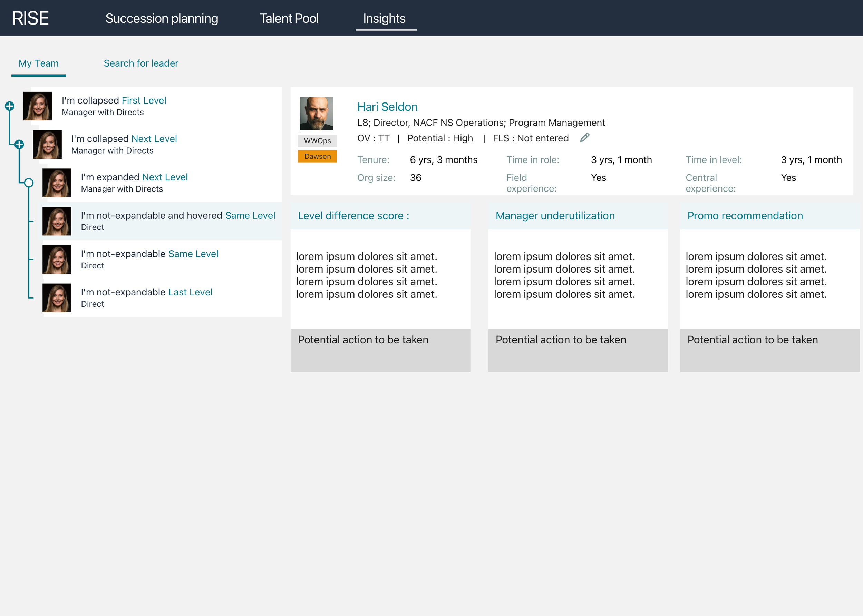Expand the collapsed First Level node
Image resolution: width=863 pixels, height=616 pixels.
click(x=10, y=106)
